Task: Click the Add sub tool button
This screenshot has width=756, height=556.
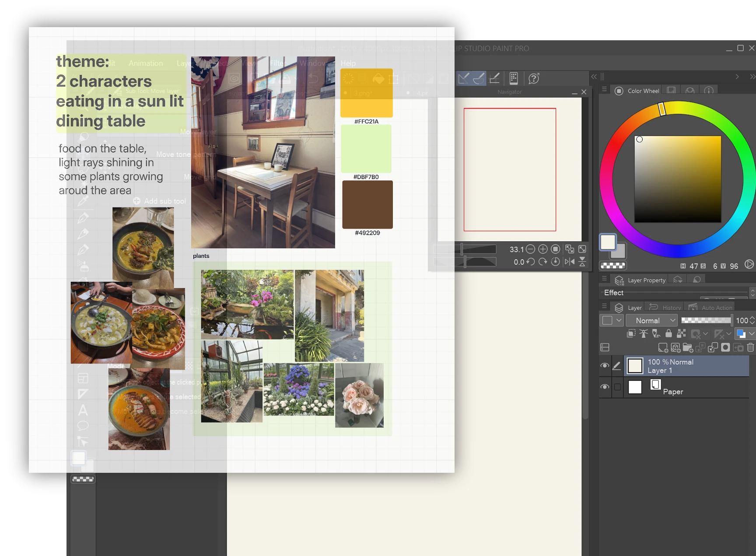Action: click(160, 201)
